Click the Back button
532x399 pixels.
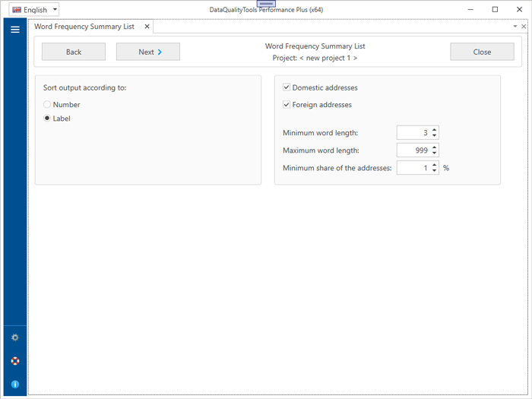(x=74, y=52)
